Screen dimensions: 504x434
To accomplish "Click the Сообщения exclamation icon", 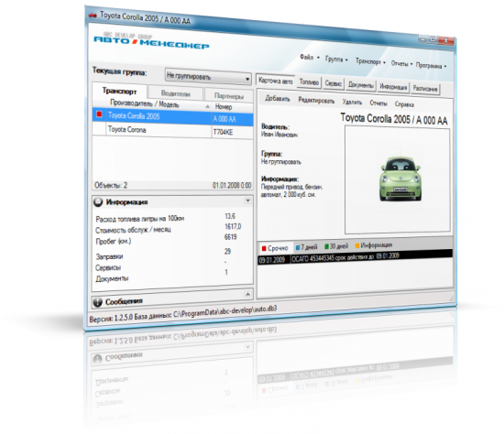I will [x=97, y=302].
